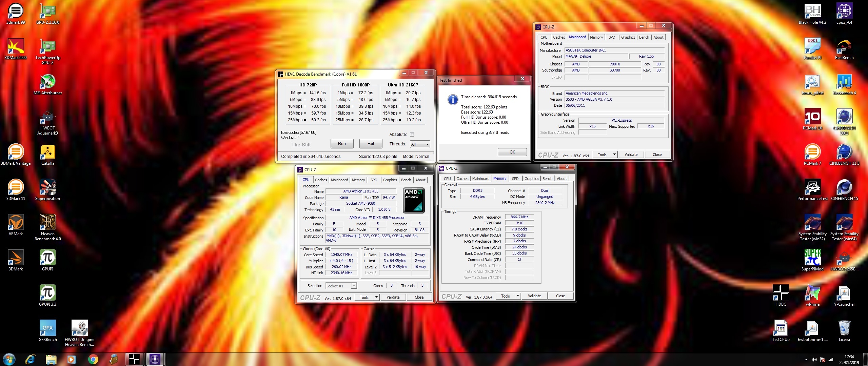Click Windows Start button on taskbar
The width and height of the screenshot is (868, 366).
point(9,359)
